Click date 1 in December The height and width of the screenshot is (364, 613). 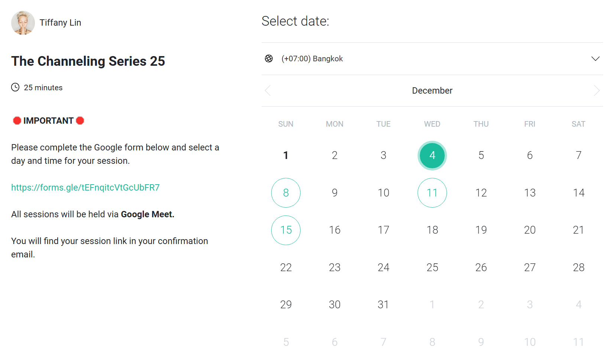[286, 155]
